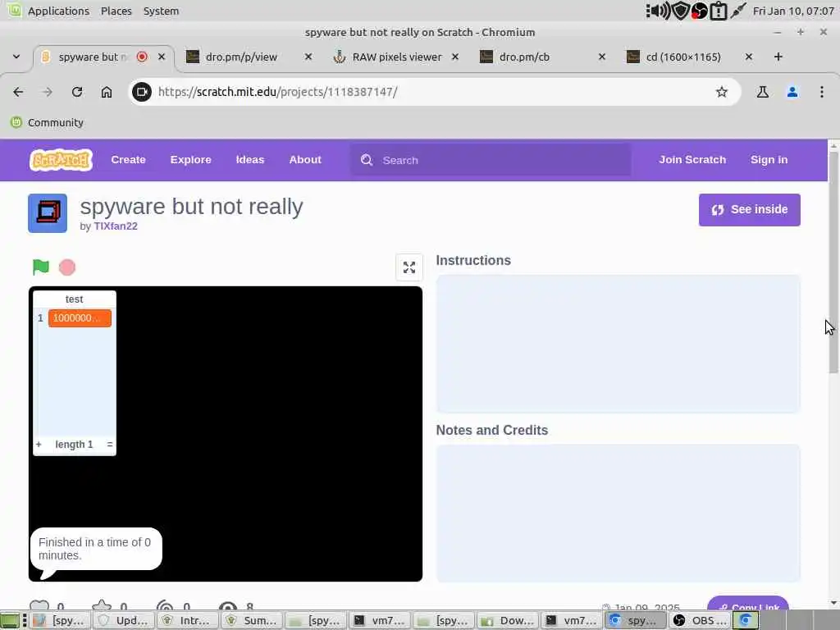Viewport: 840px width, 630px height.
Task: Open the Scratch logo home link
Action: (x=61, y=160)
